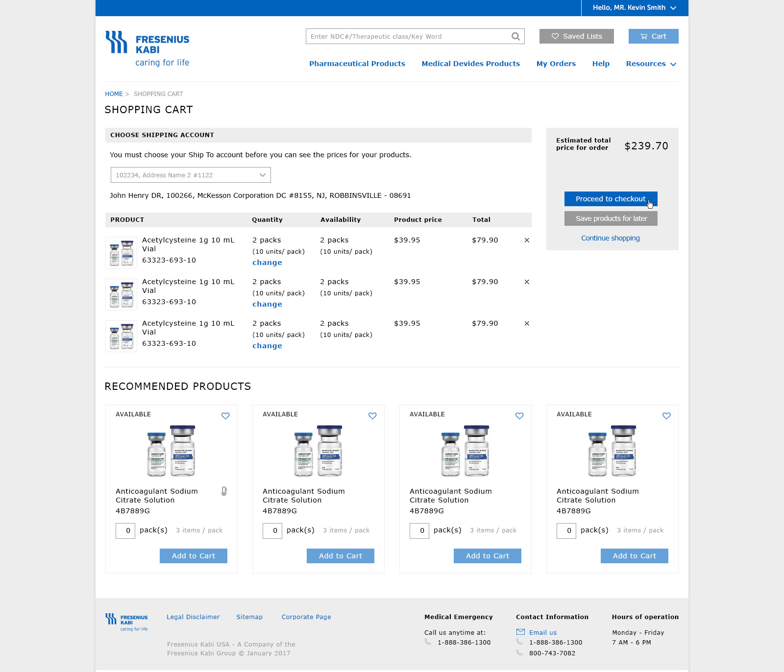Favorite the first recommended product heart
Screen dimensions: 784x672
tap(225, 416)
